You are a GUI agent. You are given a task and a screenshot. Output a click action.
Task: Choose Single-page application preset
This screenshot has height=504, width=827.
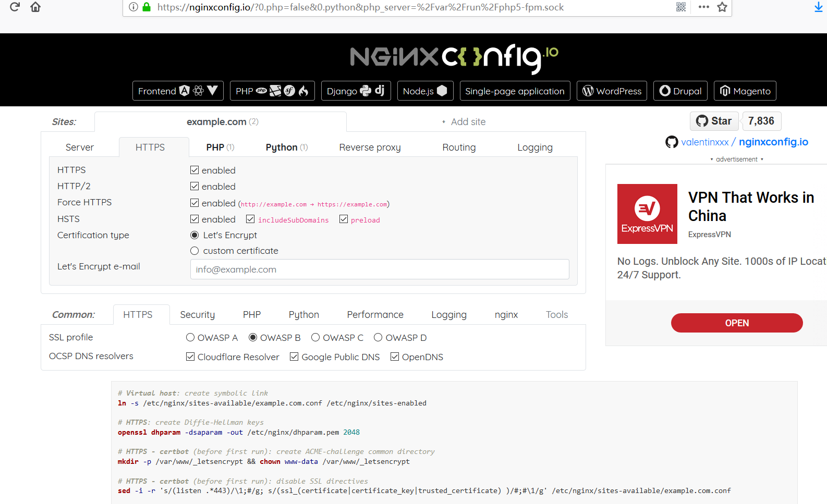(x=515, y=91)
